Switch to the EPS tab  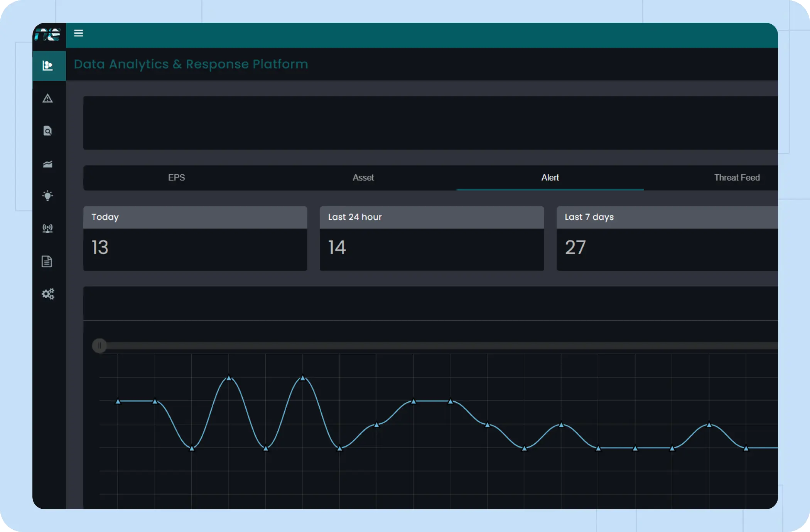pyautogui.click(x=176, y=178)
